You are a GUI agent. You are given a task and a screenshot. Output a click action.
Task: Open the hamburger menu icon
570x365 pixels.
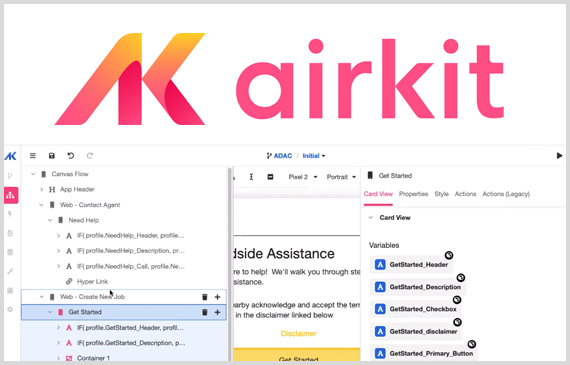(33, 156)
